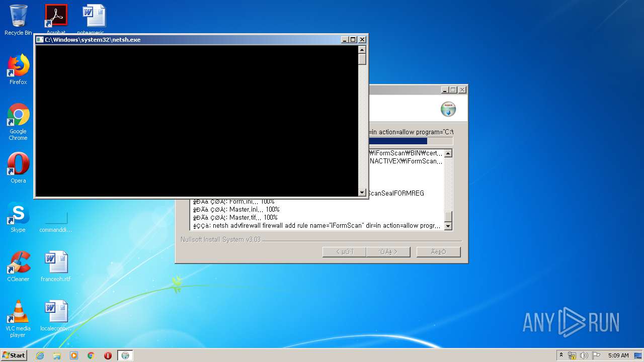This screenshot has height=362, width=644.
Task: Launch the Google Chrome desktop shortcut
Action: point(18,122)
